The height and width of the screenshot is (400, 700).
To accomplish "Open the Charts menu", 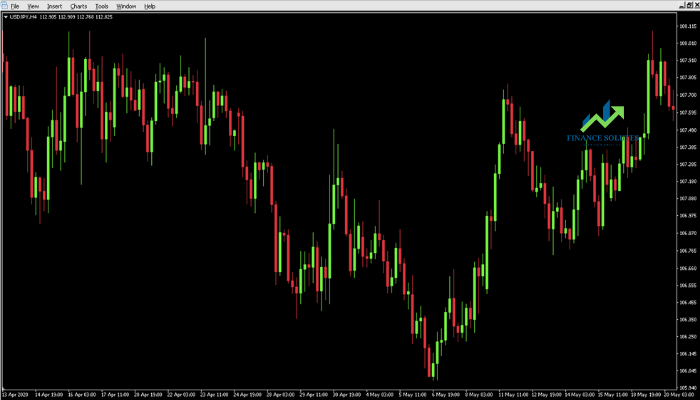I will (79, 6).
